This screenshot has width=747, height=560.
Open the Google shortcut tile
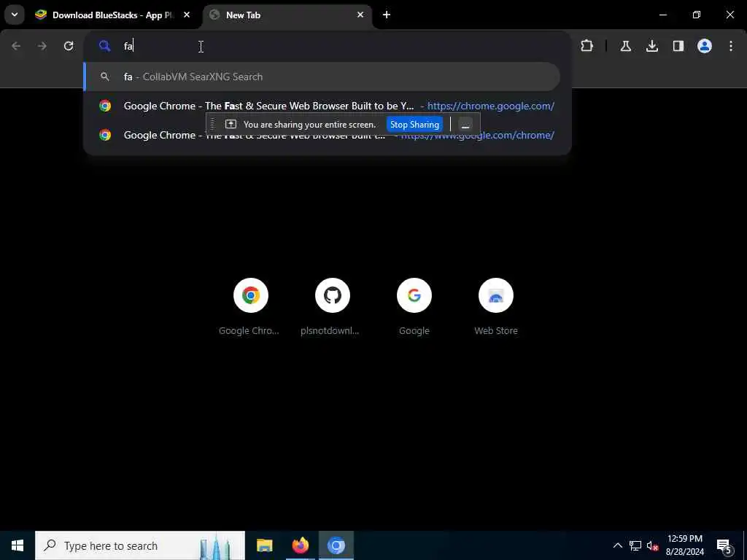click(x=414, y=307)
